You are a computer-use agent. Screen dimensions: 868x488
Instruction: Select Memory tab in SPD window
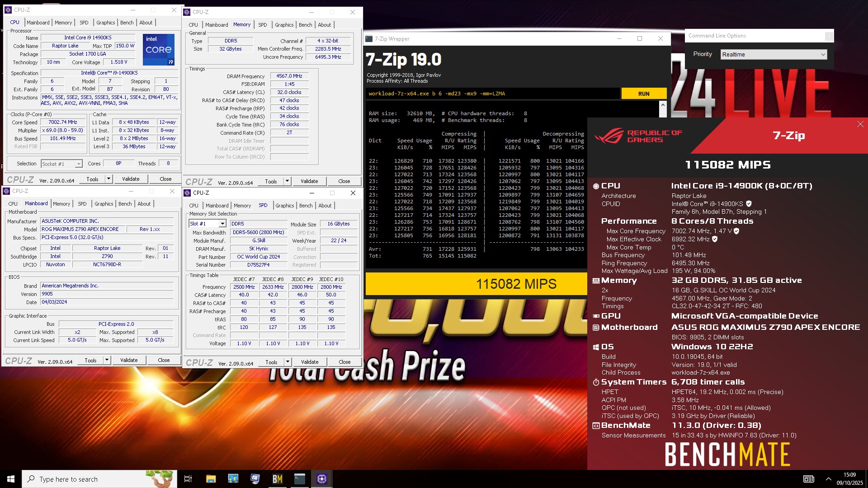coord(242,206)
